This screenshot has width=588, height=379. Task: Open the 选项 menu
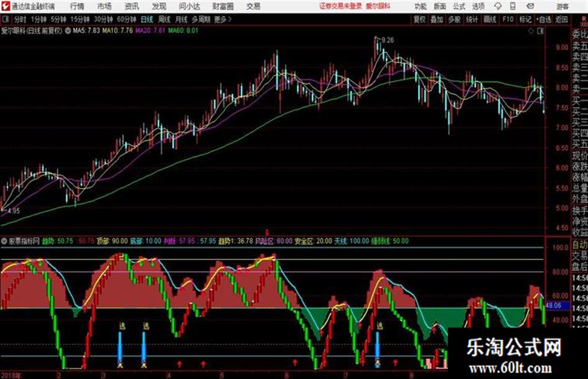click(478, 6)
